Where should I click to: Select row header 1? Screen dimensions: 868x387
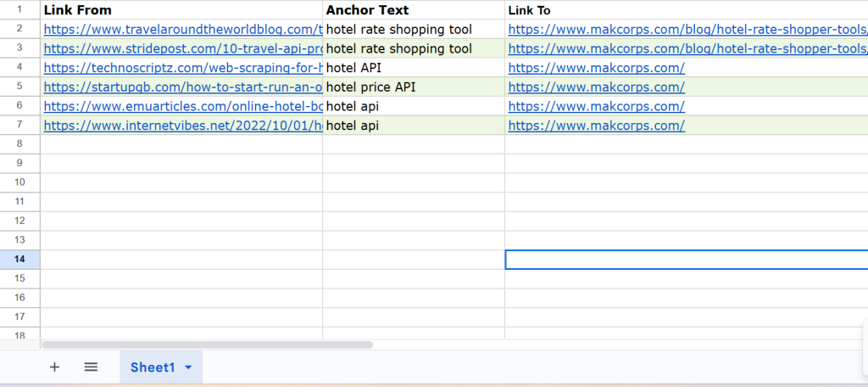click(20, 10)
